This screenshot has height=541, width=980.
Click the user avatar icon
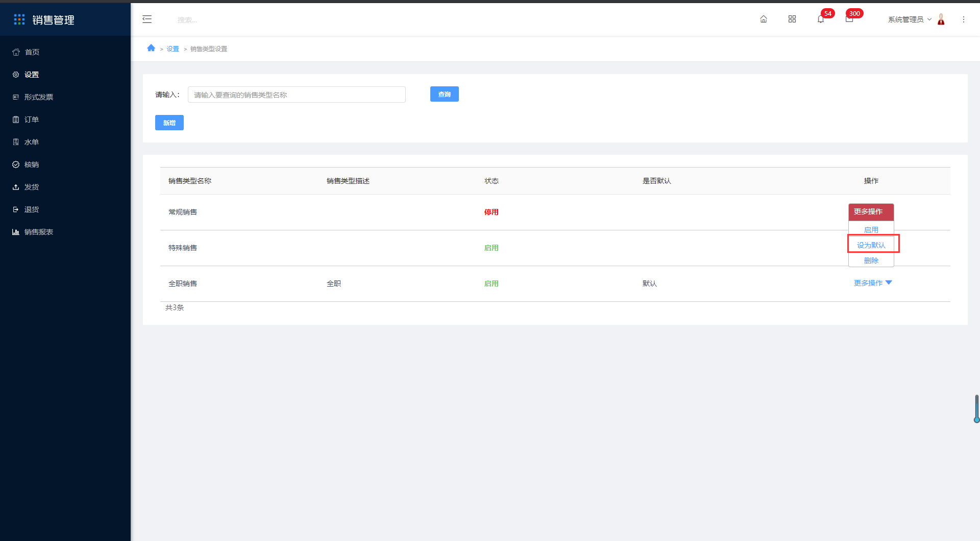[941, 19]
